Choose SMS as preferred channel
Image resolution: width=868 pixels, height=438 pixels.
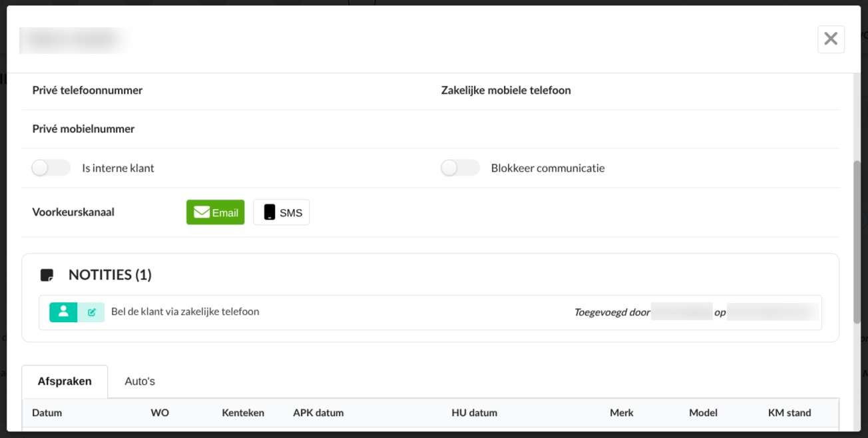282,212
